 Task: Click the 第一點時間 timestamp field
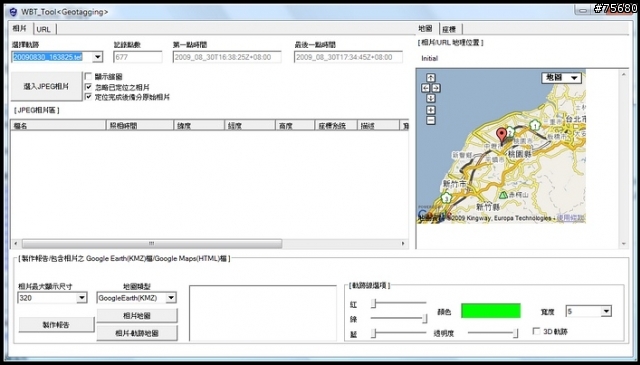[227, 57]
